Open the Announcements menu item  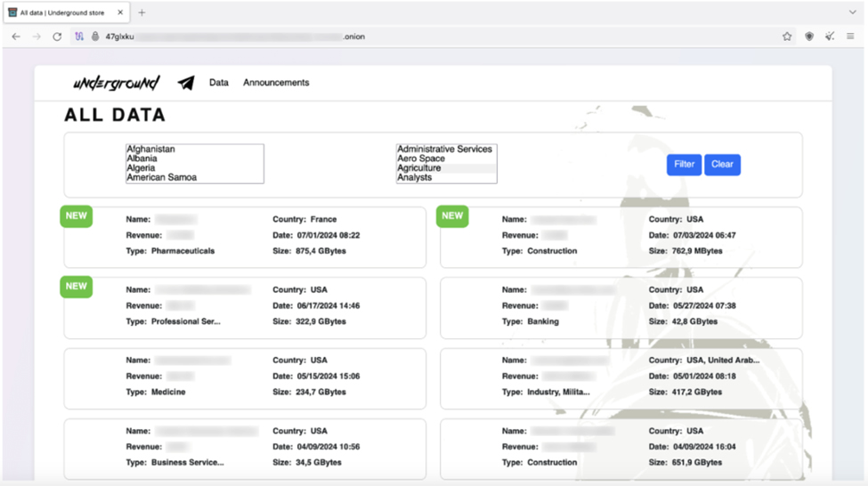[x=276, y=83]
